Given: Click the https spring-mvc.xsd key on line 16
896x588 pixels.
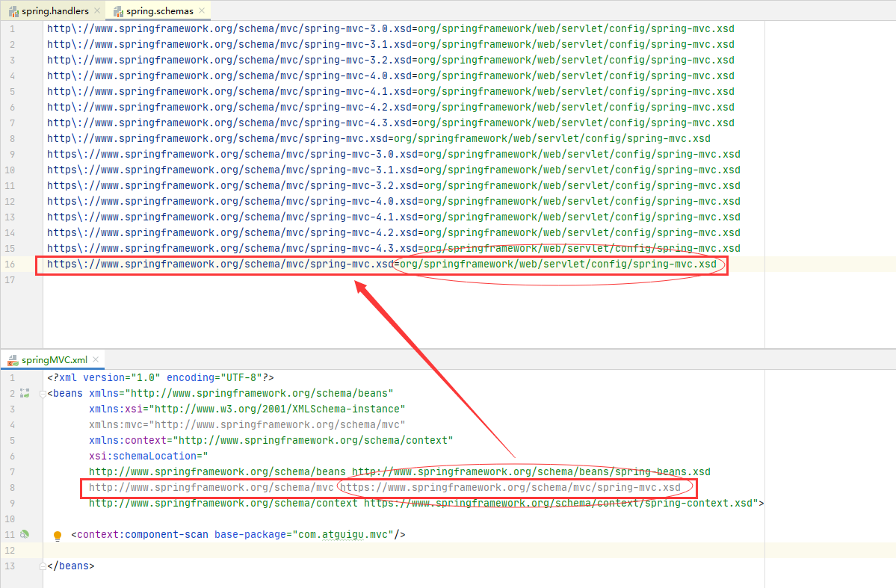Looking at the screenshot, I should pyautogui.click(x=220, y=264).
